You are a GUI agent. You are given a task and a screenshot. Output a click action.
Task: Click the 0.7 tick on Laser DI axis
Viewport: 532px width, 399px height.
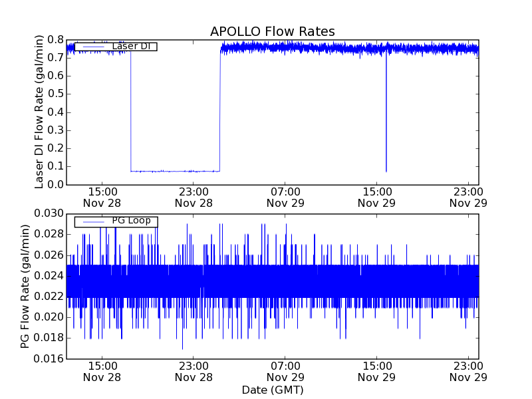click(x=56, y=58)
